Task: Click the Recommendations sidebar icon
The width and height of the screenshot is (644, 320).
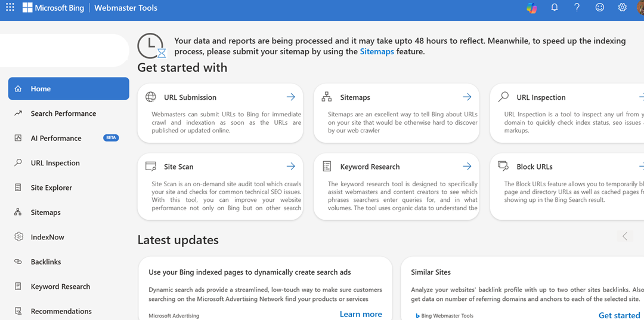Action: pyautogui.click(x=18, y=311)
